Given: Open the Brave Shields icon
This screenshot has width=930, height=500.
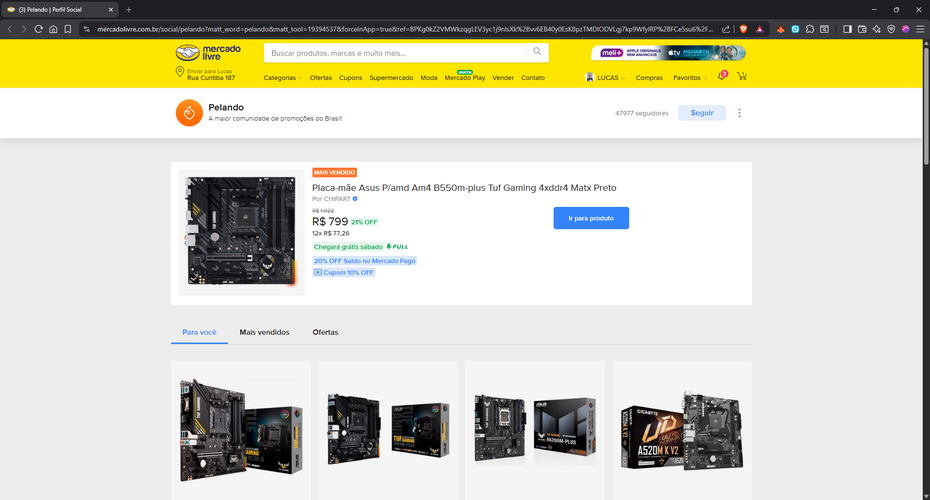Looking at the screenshot, I should coord(743,29).
